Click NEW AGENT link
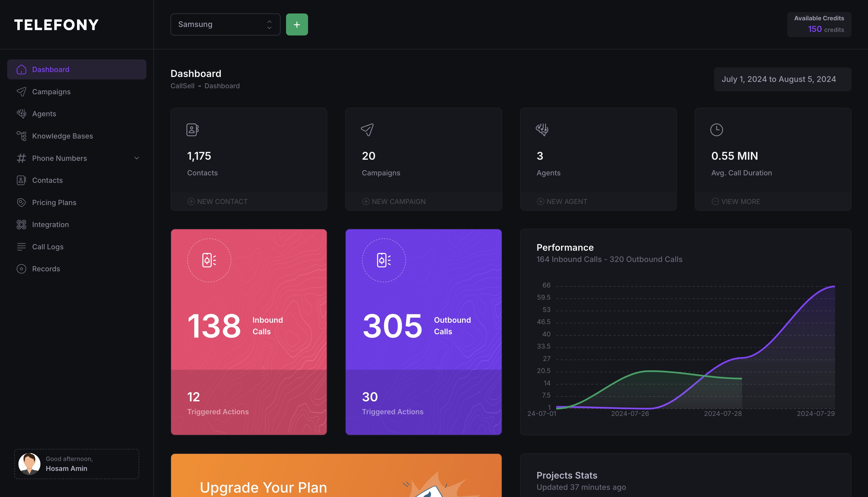This screenshot has height=497, width=868. pyautogui.click(x=562, y=201)
